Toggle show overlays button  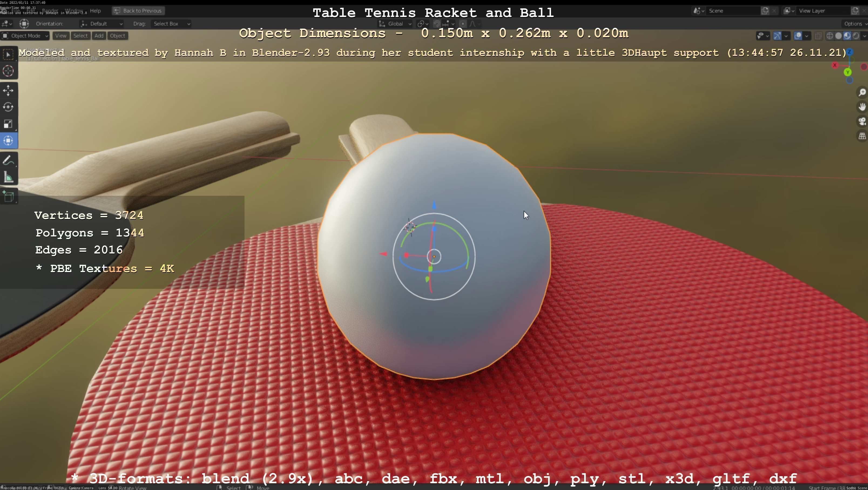[798, 36]
